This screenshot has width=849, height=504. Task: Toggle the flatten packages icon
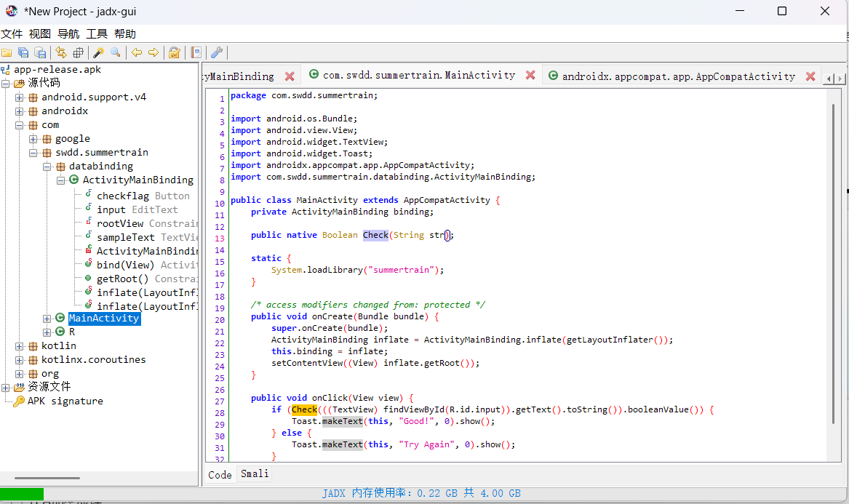coord(78,52)
